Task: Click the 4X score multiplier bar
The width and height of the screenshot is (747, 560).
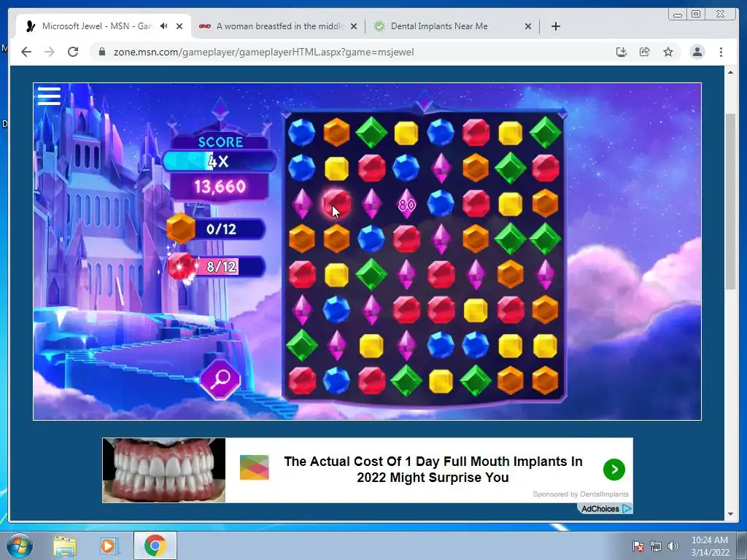Action: tap(220, 161)
